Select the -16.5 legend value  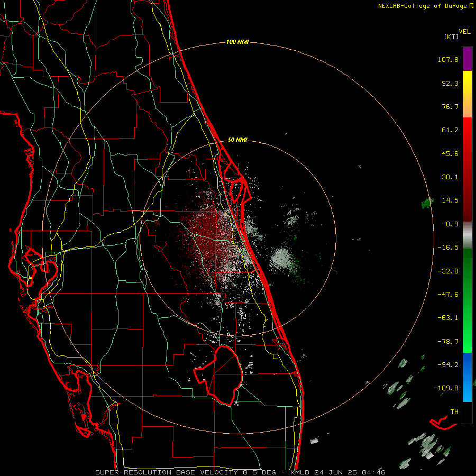[x=448, y=248]
